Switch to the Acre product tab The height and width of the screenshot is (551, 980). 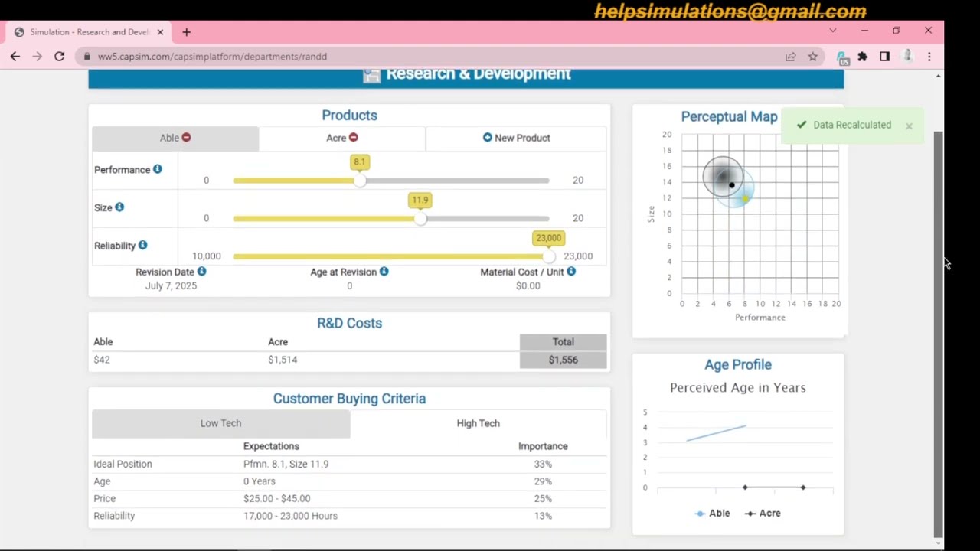(341, 138)
